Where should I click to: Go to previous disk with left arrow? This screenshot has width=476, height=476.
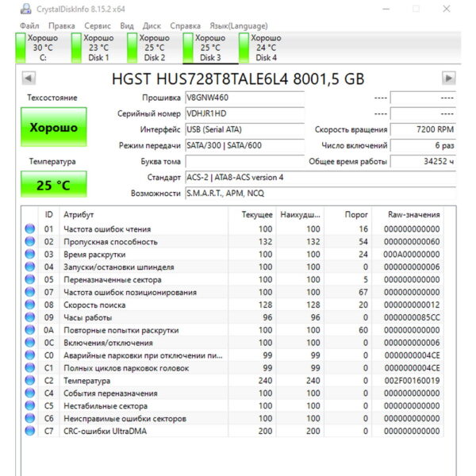coord(29,79)
